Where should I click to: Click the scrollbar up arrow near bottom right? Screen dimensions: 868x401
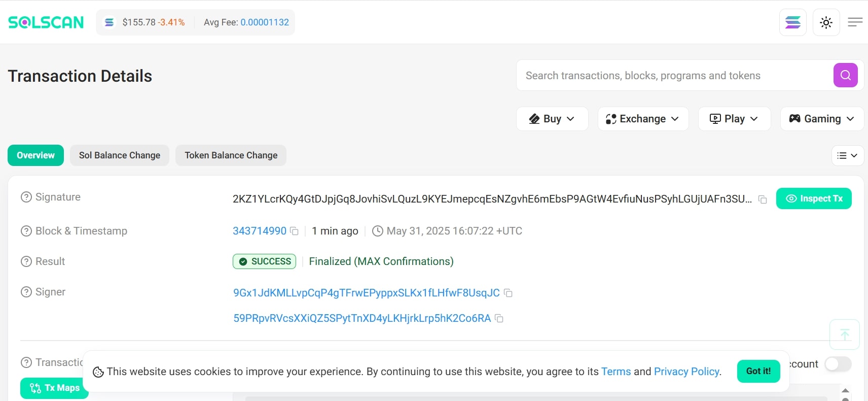(845, 390)
